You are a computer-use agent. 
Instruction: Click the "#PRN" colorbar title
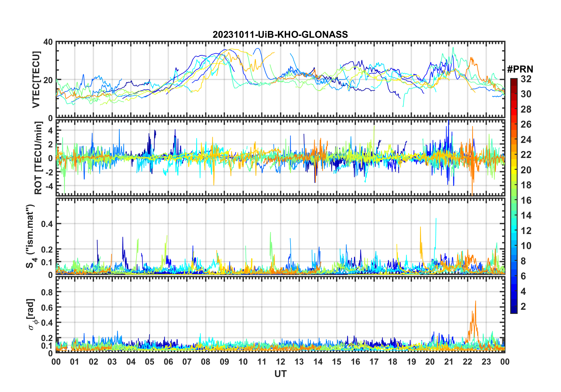pyautogui.click(x=520, y=69)
